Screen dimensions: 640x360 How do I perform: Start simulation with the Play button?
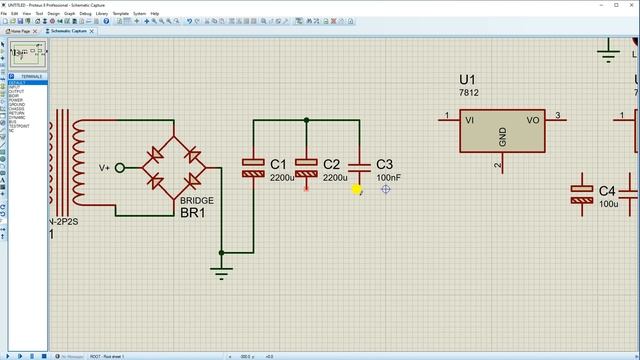(7, 356)
